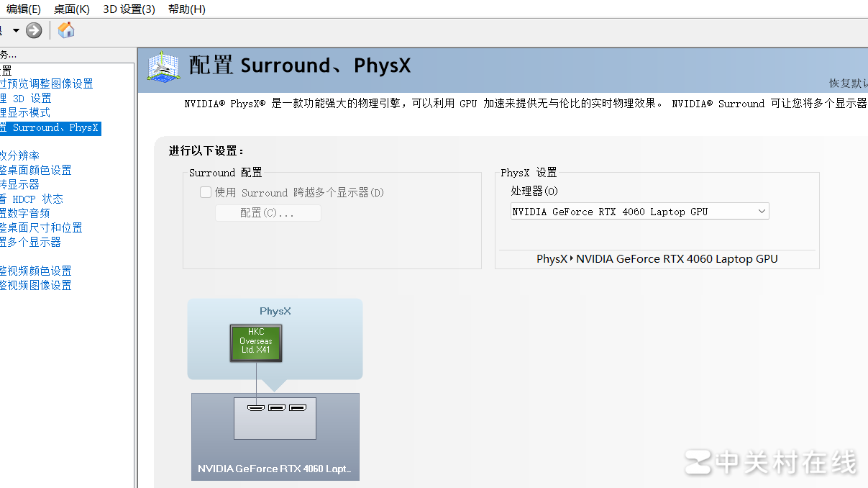This screenshot has width=868, height=488.
Task: Open the PhysX processor dropdown
Action: (761, 211)
